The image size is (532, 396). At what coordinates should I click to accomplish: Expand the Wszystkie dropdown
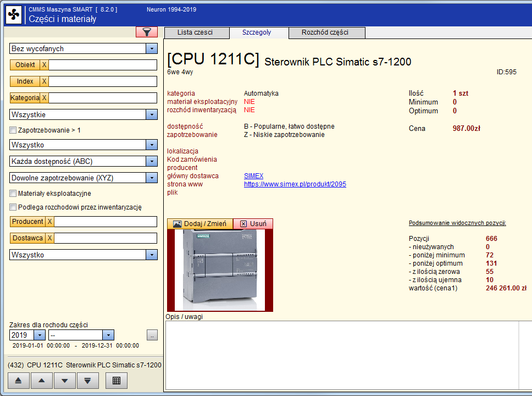tap(152, 114)
